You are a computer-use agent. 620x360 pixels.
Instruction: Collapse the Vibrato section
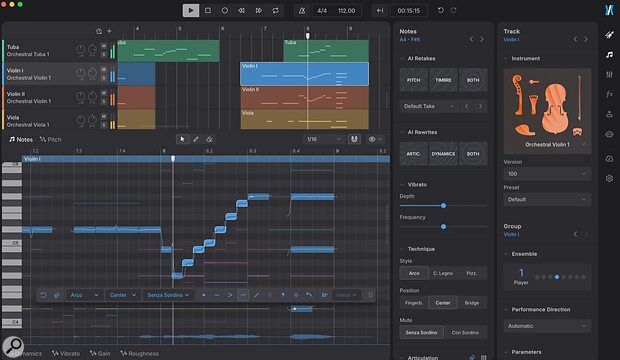click(x=402, y=185)
